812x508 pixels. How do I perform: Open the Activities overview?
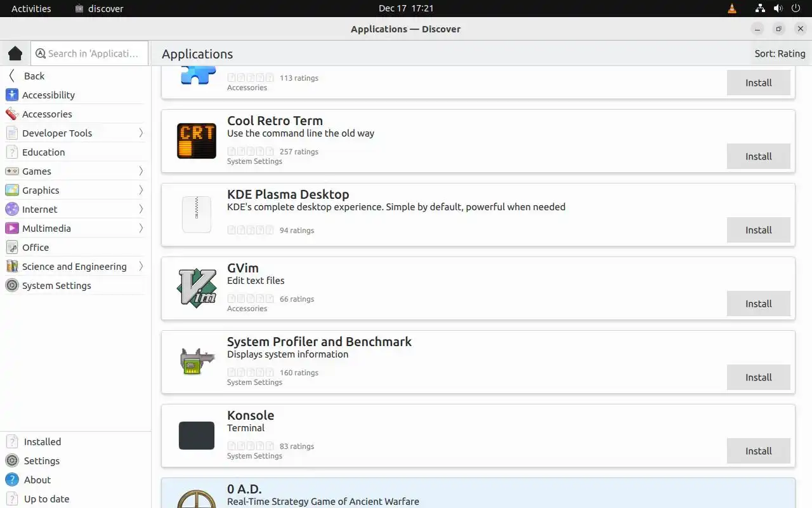(31, 8)
